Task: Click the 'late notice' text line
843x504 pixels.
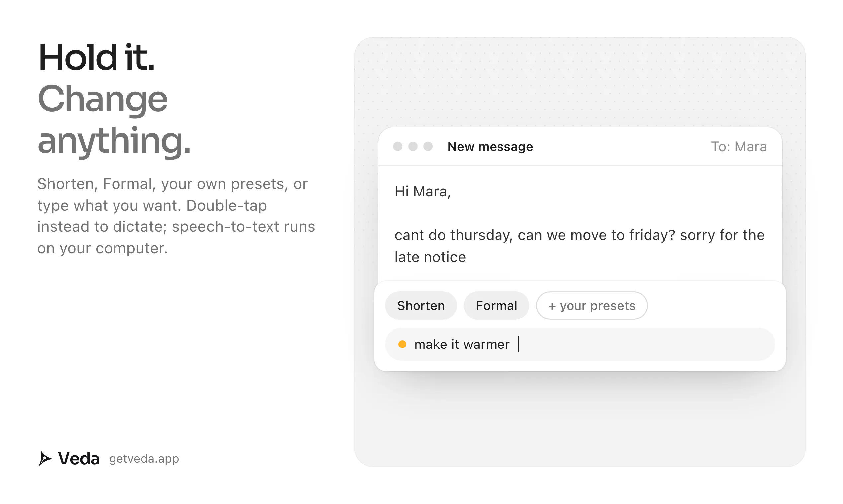Action: (x=430, y=257)
